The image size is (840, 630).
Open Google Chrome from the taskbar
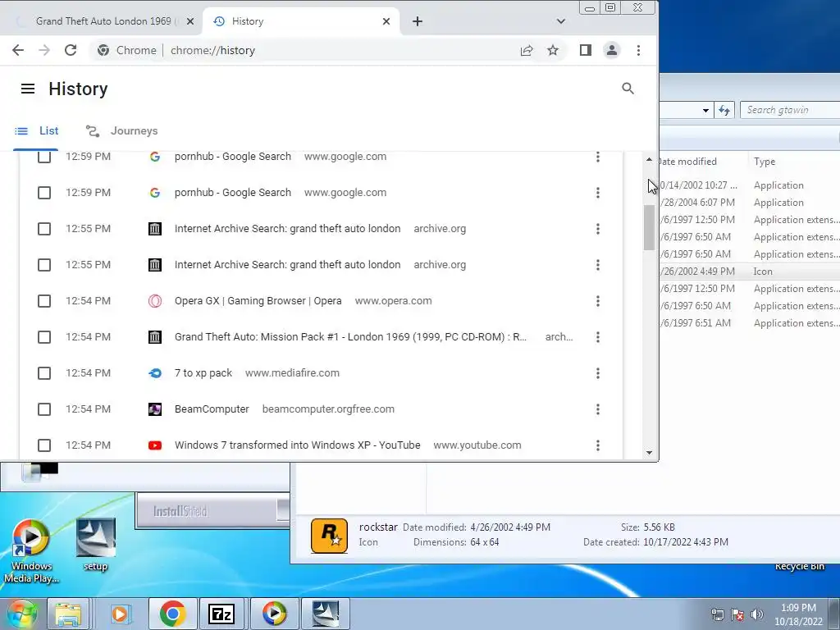click(172, 614)
